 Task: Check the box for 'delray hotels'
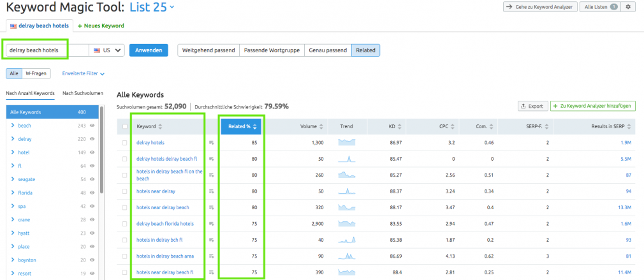(x=125, y=143)
